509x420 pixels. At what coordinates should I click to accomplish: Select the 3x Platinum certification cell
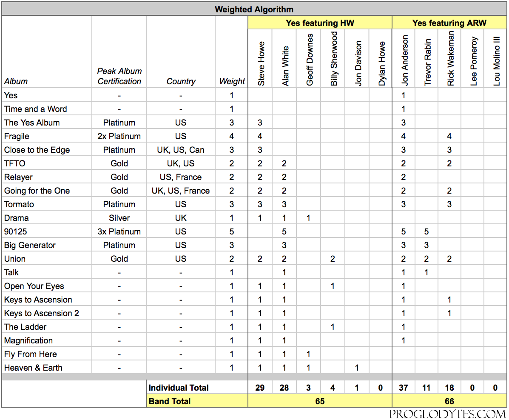point(119,231)
